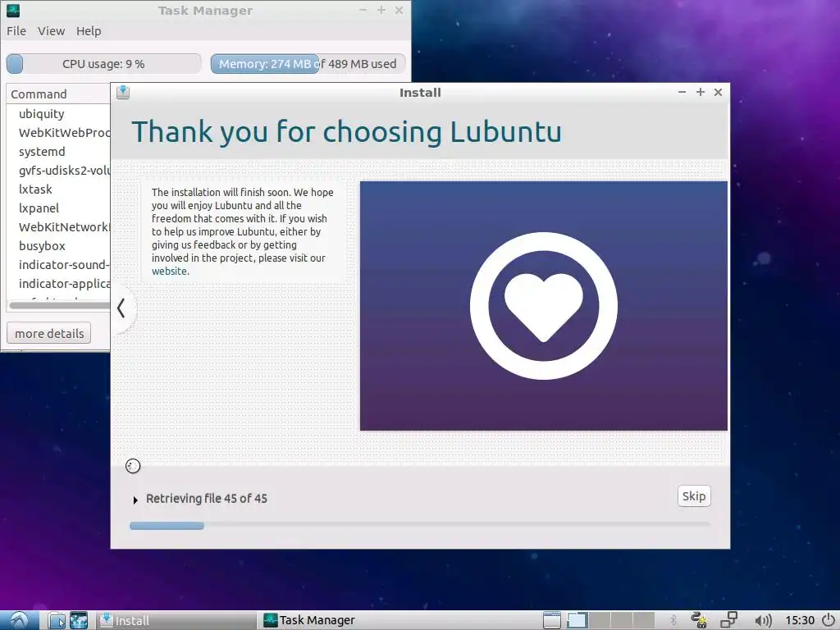Open the File menu in Task Manager
The width and height of the screenshot is (840, 630).
[x=16, y=31]
